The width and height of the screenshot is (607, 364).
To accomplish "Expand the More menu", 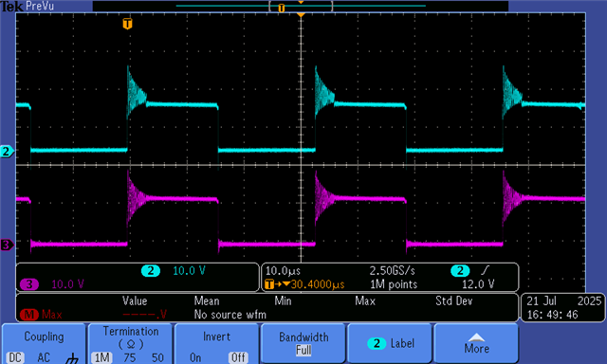I will tap(476, 343).
